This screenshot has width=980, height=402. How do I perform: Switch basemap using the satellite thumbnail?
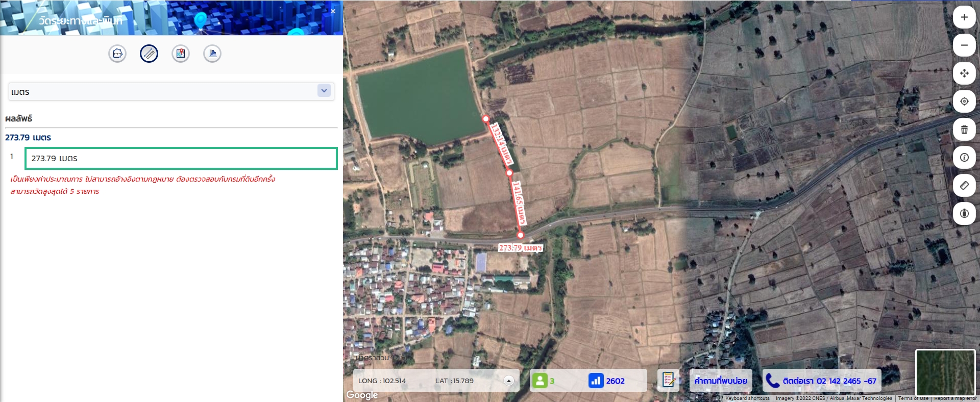[945, 372]
